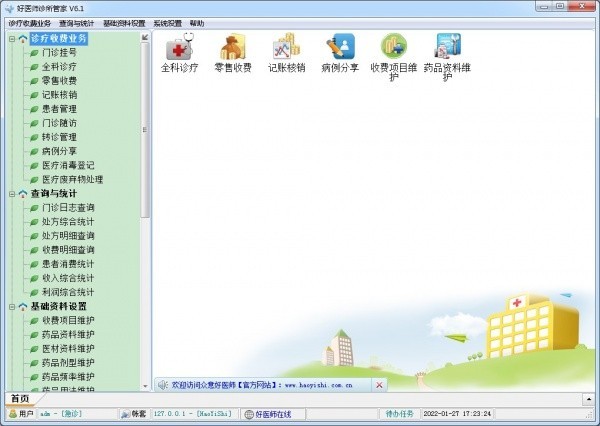The height and width of the screenshot is (426, 600).
Task: Open the 记账核销 chart icon
Action: coord(286,47)
